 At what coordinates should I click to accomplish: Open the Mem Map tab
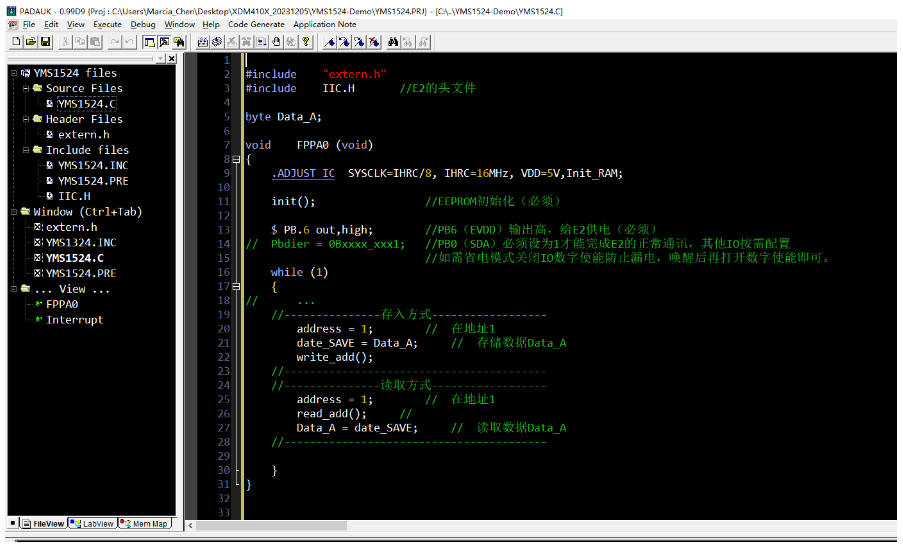point(144,523)
